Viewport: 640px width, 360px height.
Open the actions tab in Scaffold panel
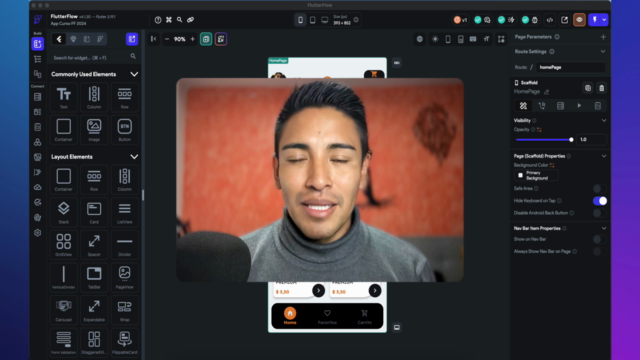(542, 106)
